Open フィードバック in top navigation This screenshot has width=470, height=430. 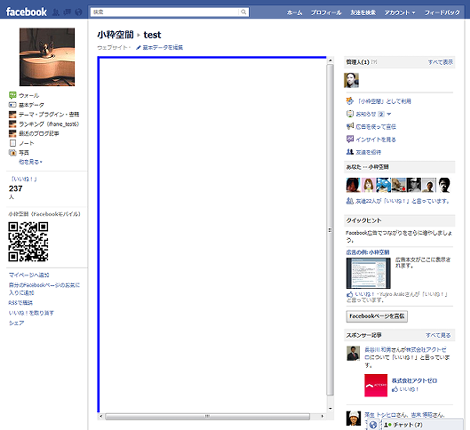tap(442, 13)
